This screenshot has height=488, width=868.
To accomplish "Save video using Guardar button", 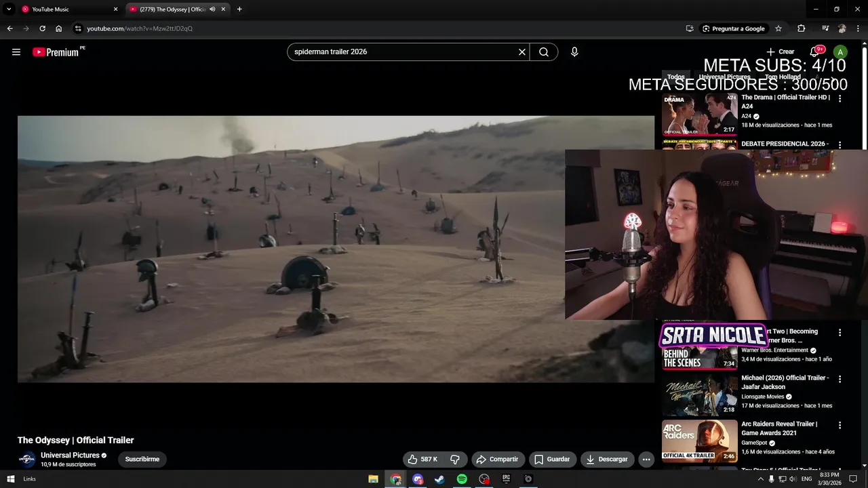I will tap(553, 460).
